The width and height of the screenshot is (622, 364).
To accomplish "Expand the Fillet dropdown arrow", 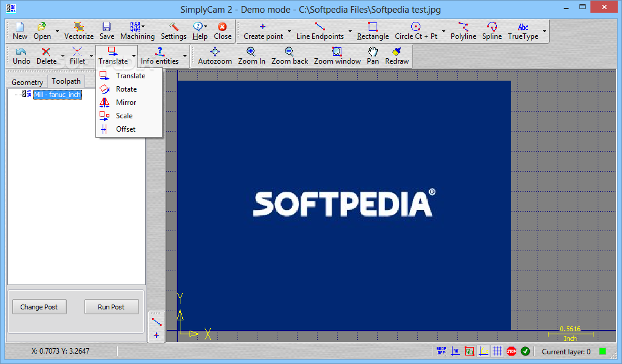I will pos(91,56).
